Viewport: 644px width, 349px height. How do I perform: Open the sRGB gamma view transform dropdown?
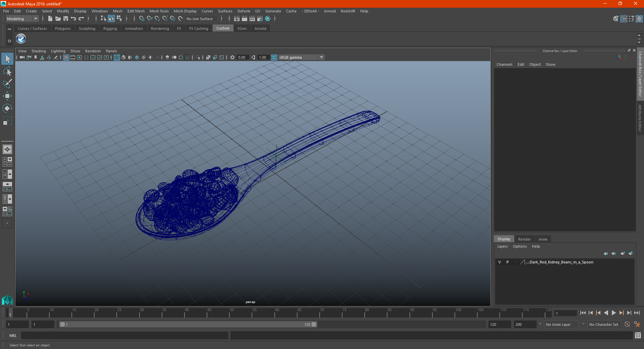pos(301,57)
